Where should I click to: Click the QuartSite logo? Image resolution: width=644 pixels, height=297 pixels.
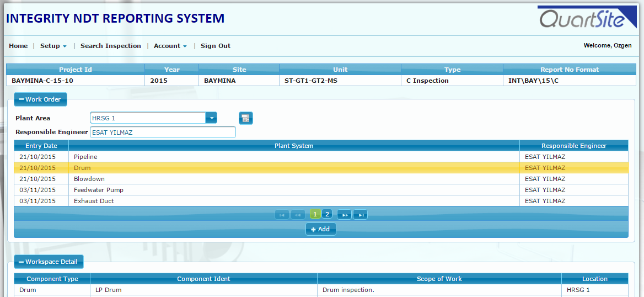click(x=587, y=18)
